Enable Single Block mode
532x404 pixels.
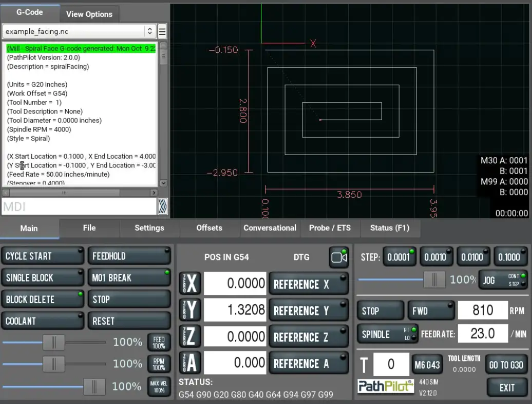pos(42,278)
